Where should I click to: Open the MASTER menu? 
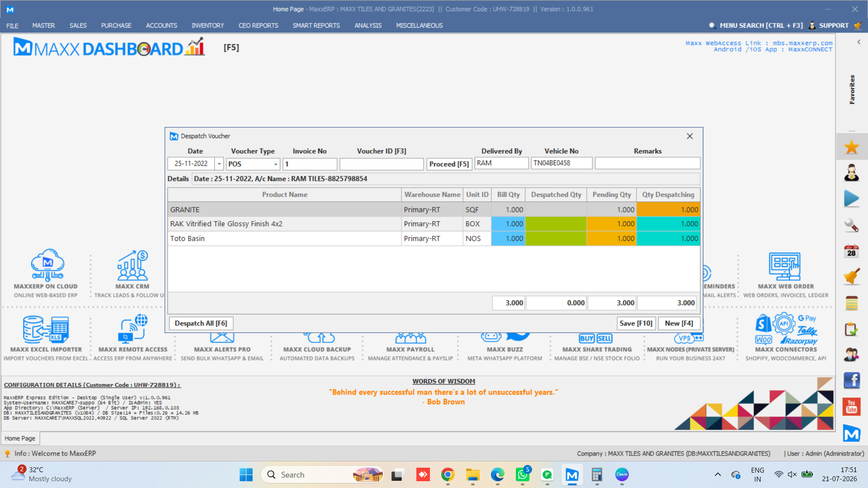click(x=43, y=26)
